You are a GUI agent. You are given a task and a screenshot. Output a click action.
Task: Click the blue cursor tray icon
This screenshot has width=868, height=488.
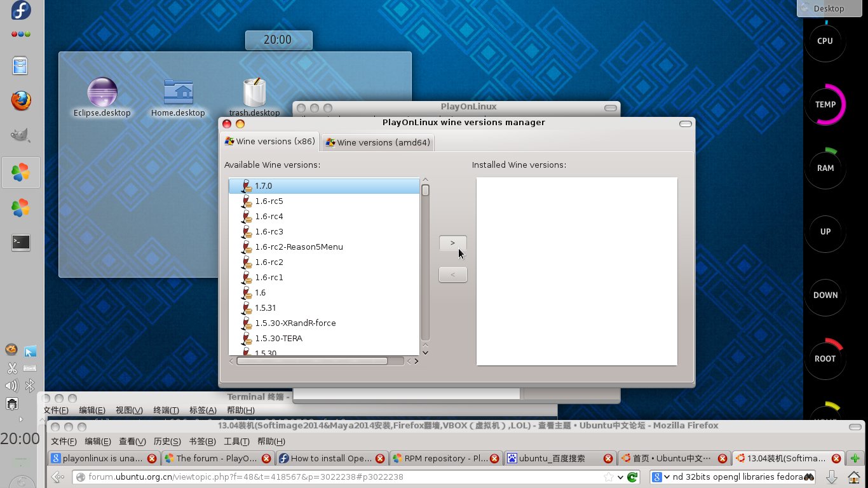[30, 351]
